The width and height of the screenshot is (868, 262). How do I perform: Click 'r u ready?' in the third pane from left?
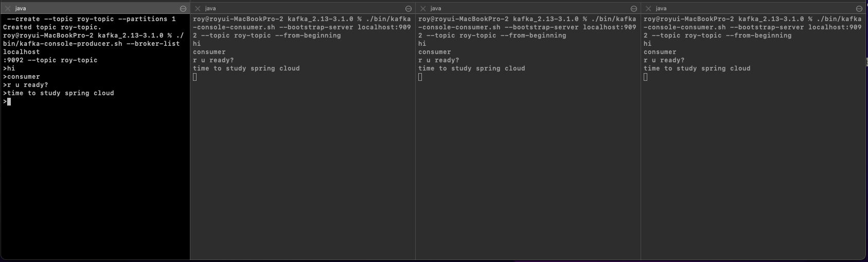click(439, 60)
